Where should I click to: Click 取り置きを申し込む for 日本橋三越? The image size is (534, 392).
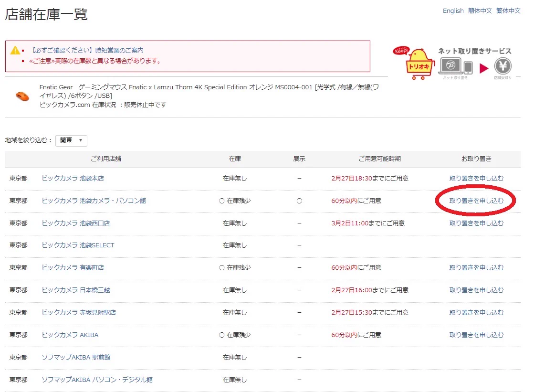[x=476, y=290]
